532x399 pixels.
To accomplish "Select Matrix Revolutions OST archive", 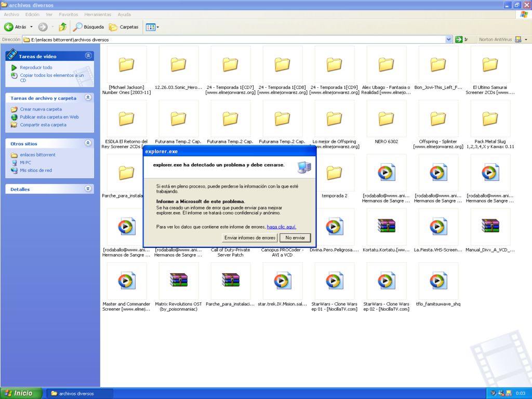I will coord(179,288).
